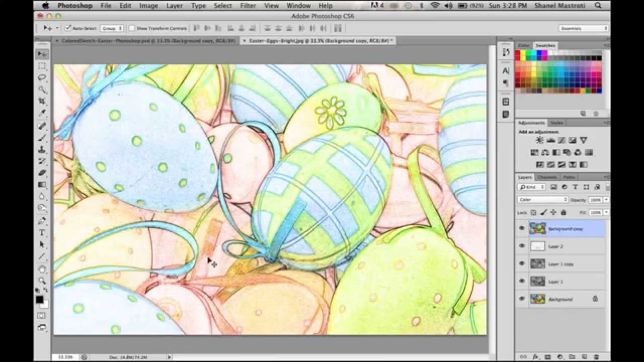Hide the Background copy layer
Viewport: 644px width, 362px height.
tap(522, 228)
